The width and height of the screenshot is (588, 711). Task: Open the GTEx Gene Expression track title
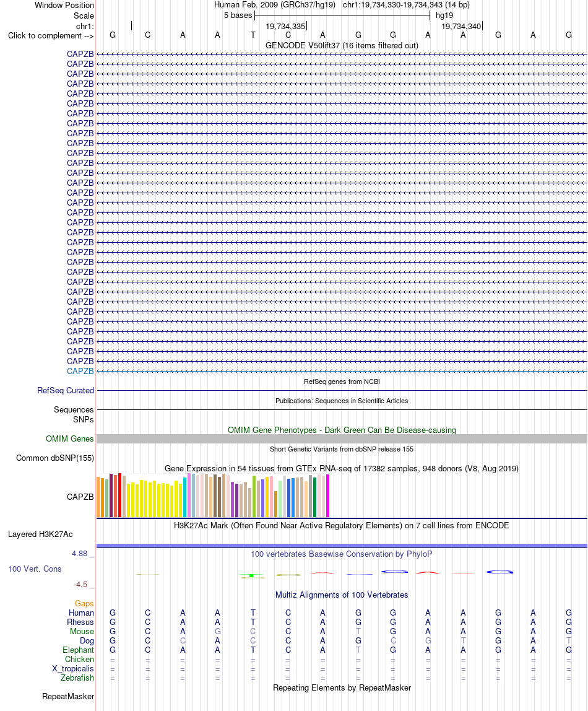point(342,468)
